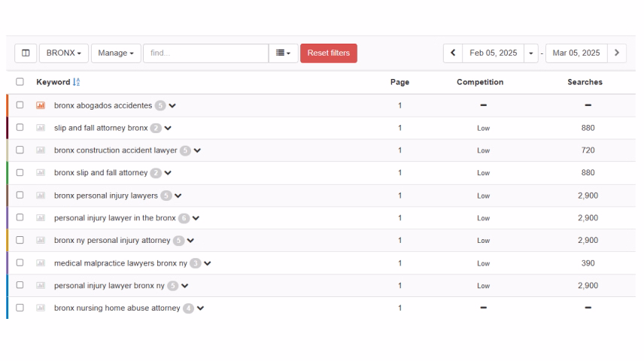The width and height of the screenshot is (644, 361).
Task: Check the select-all checkbox in header
Action: 20,82
